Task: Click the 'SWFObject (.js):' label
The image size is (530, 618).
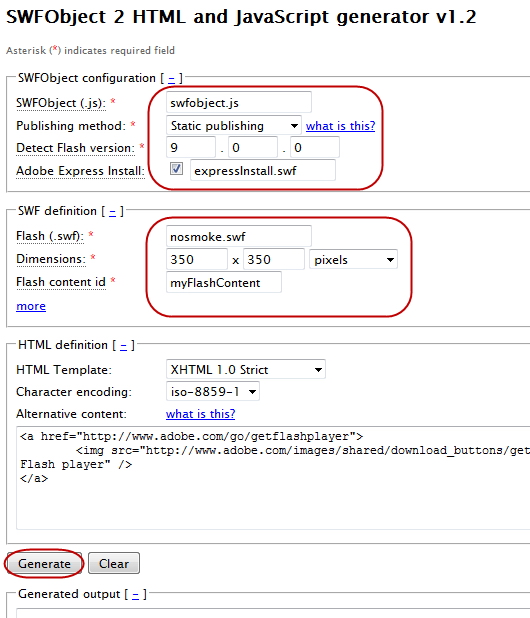Action: (61, 103)
